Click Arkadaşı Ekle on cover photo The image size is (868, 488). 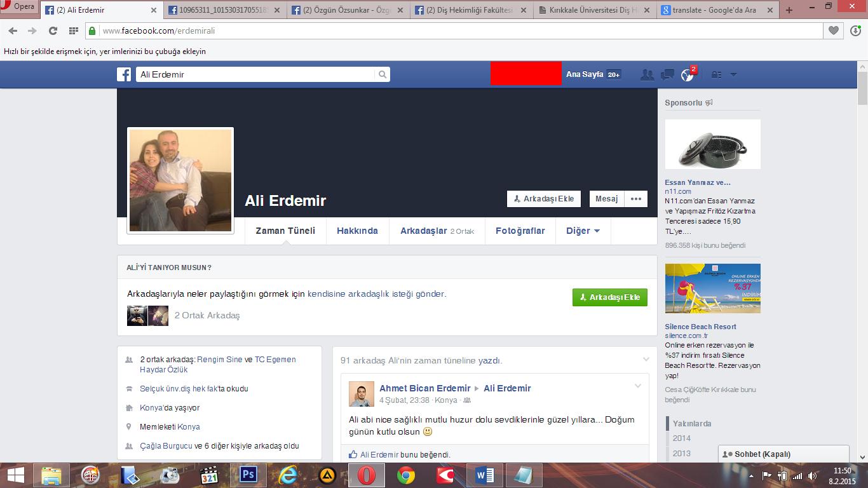click(544, 199)
